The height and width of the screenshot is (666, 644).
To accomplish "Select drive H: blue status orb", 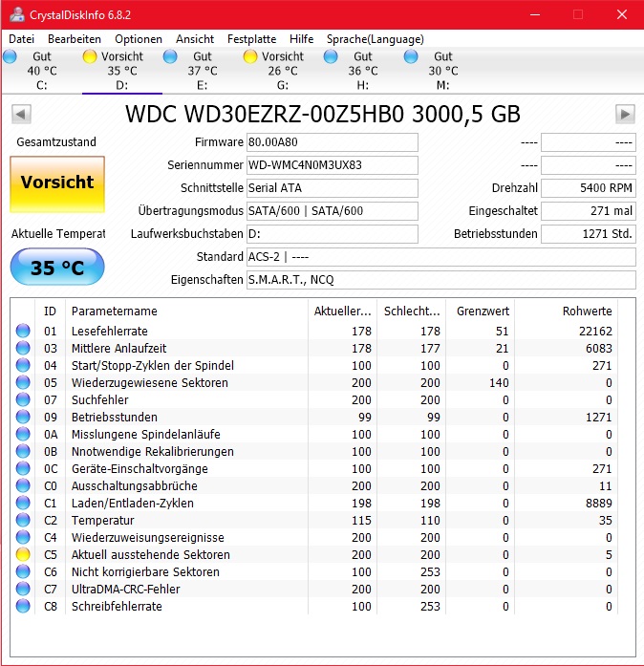I will 331,56.
